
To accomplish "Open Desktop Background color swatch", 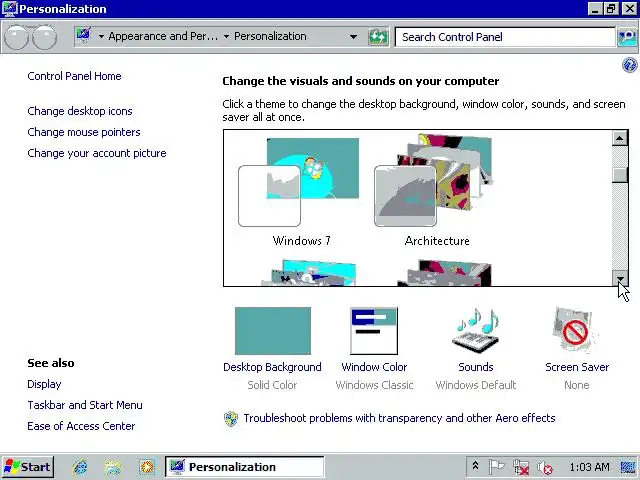I will 273,331.
